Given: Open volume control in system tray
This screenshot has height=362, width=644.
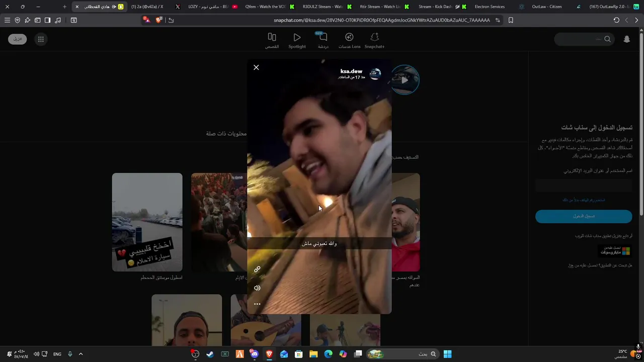Looking at the screenshot, I should pos(36,354).
